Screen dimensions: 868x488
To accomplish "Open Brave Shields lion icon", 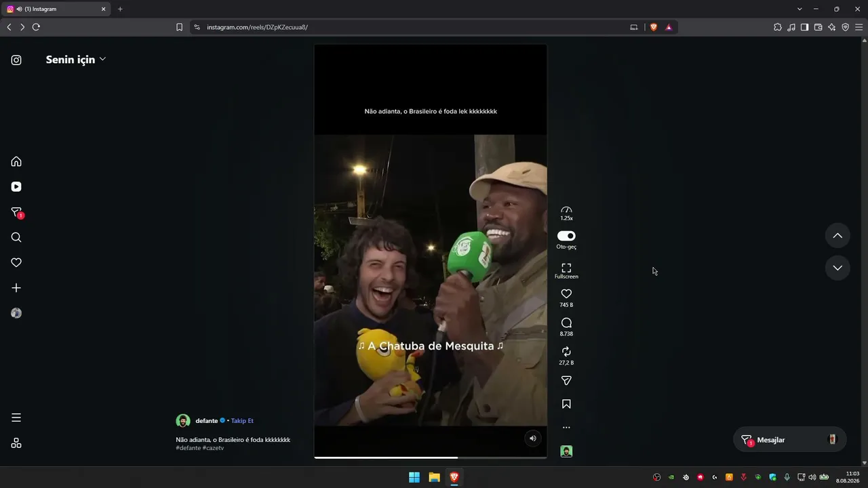I will coord(654,27).
